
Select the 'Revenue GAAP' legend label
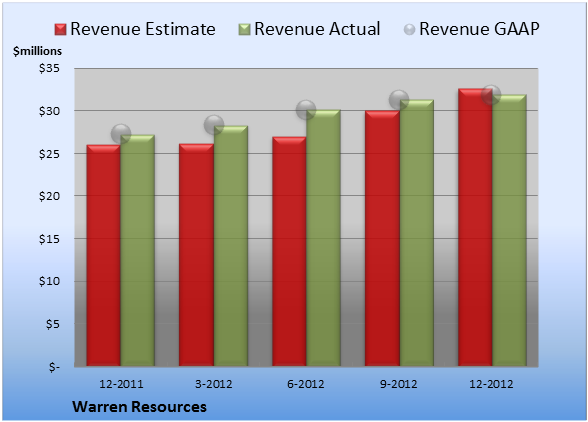pos(480,29)
